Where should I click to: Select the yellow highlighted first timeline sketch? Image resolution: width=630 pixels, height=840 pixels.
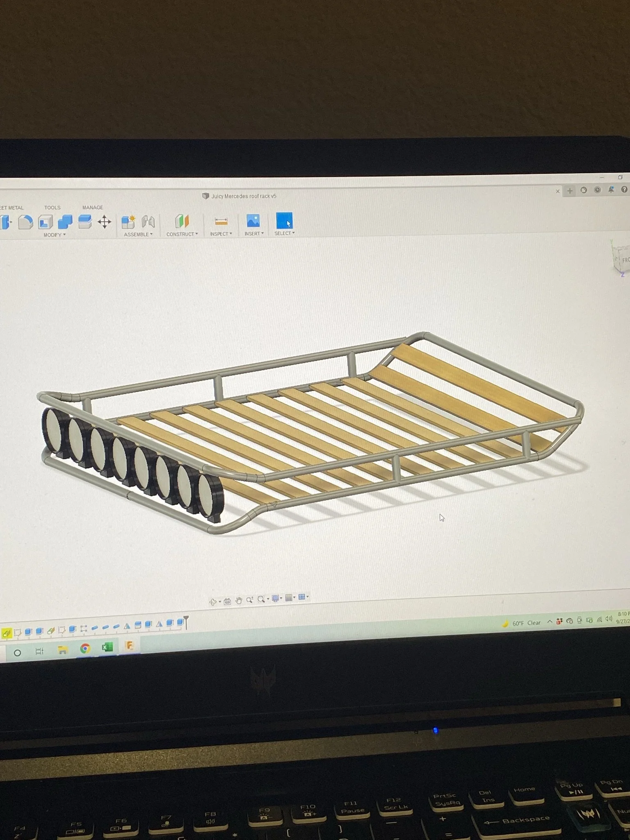click(x=6, y=633)
